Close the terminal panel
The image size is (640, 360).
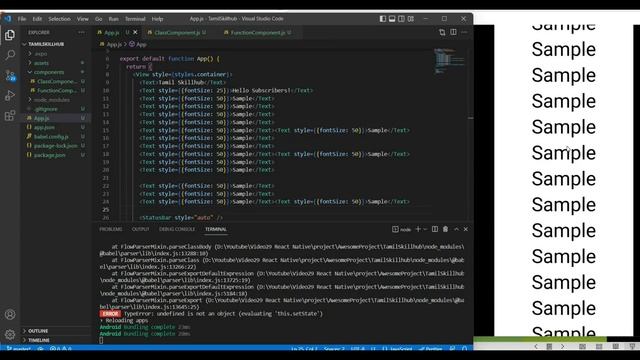coord(466,229)
